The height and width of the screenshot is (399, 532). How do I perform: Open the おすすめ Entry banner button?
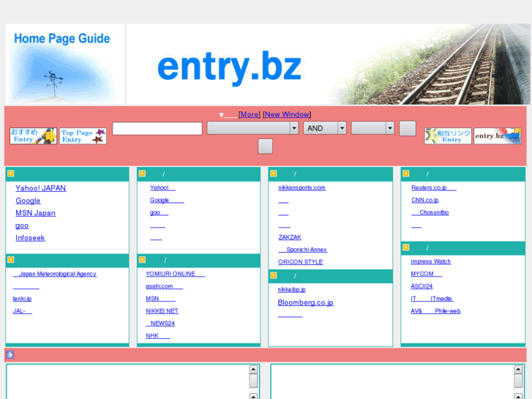33,136
